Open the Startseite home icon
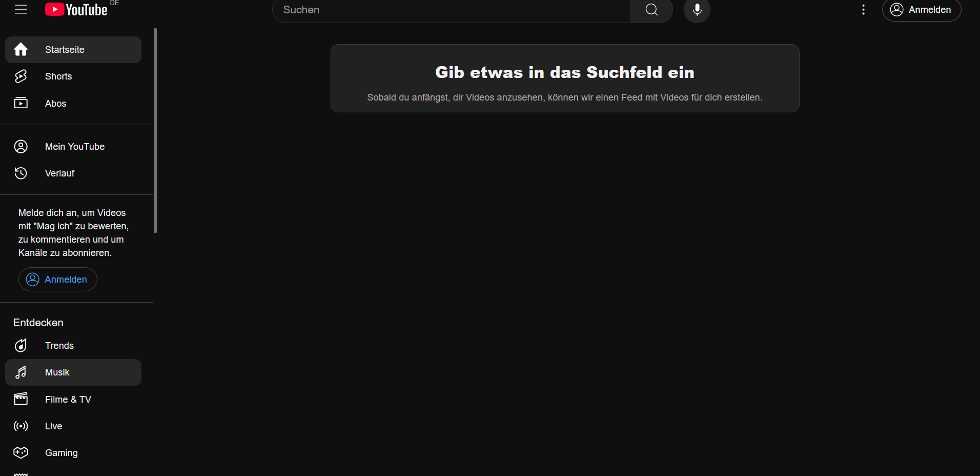Image resolution: width=980 pixels, height=476 pixels. click(21, 49)
